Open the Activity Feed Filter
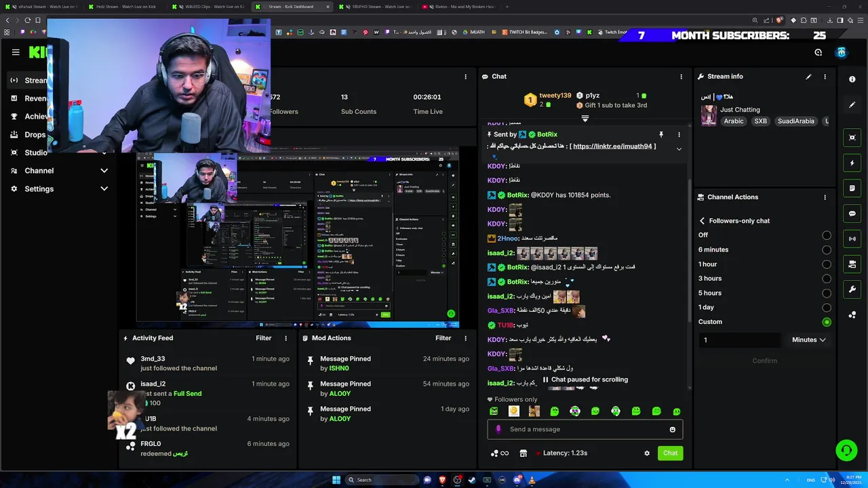868x488 pixels. tap(264, 338)
